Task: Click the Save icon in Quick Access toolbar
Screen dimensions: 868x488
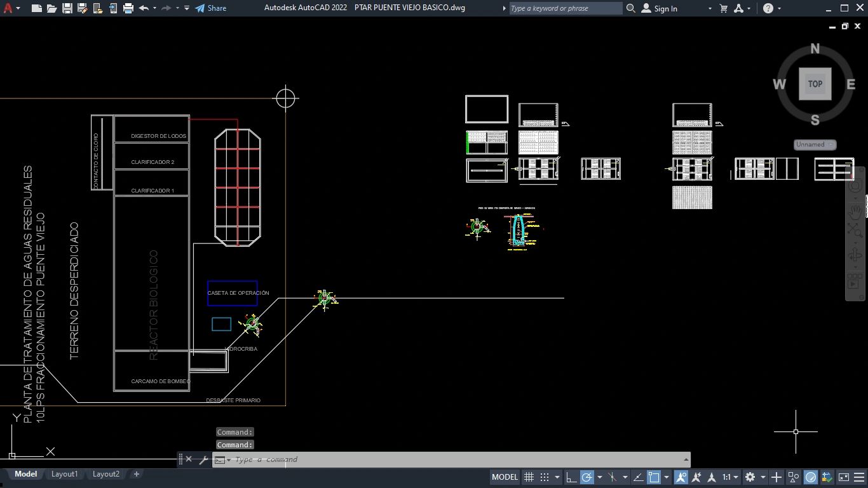Action: (67, 8)
